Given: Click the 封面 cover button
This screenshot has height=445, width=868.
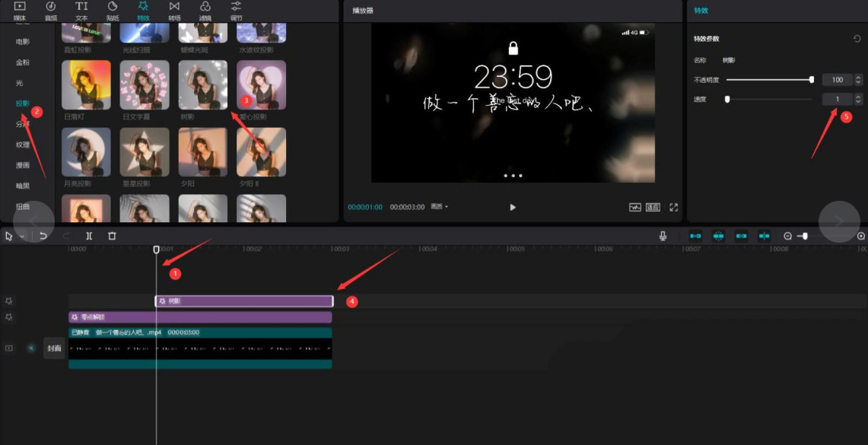Looking at the screenshot, I should 53,348.
